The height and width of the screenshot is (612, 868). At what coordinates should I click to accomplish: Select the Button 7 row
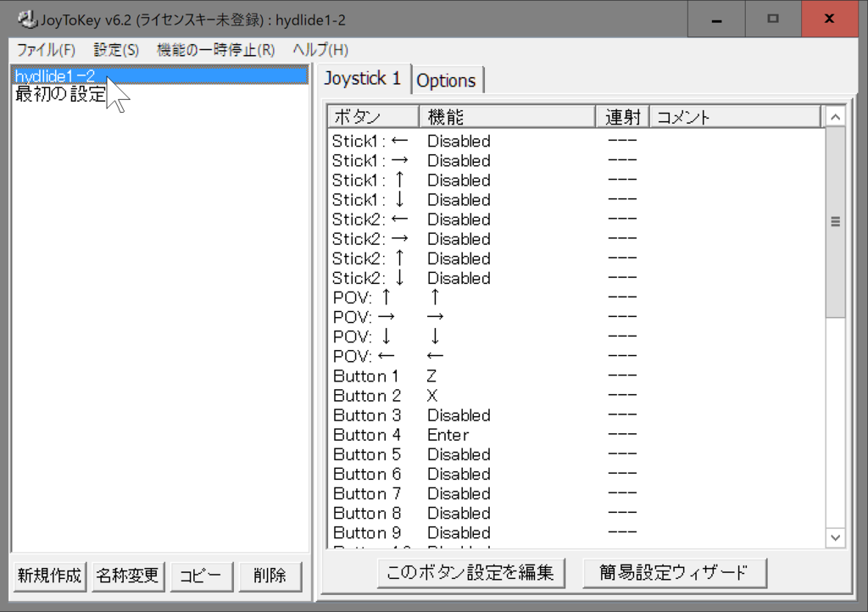pyautogui.click(x=576, y=493)
